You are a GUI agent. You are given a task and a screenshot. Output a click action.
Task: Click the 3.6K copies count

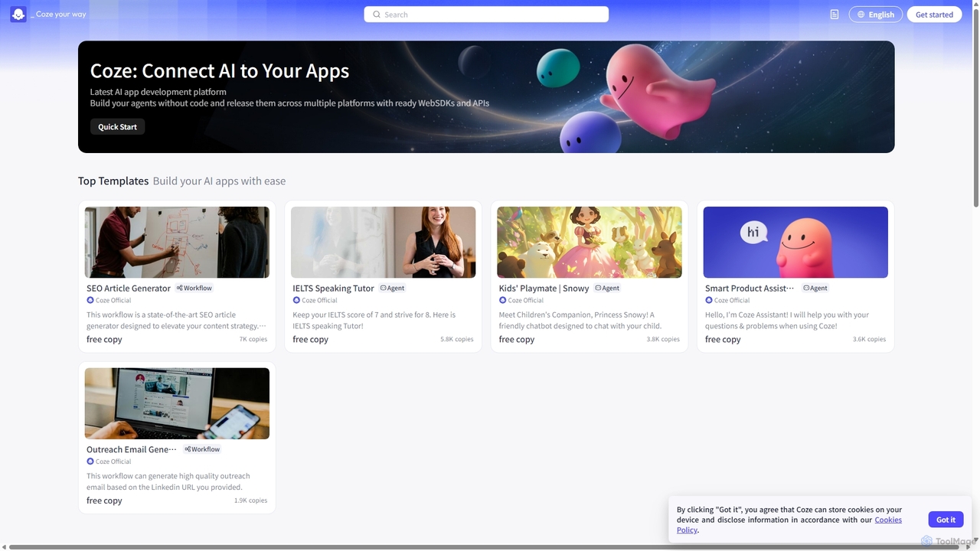tap(869, 339)
